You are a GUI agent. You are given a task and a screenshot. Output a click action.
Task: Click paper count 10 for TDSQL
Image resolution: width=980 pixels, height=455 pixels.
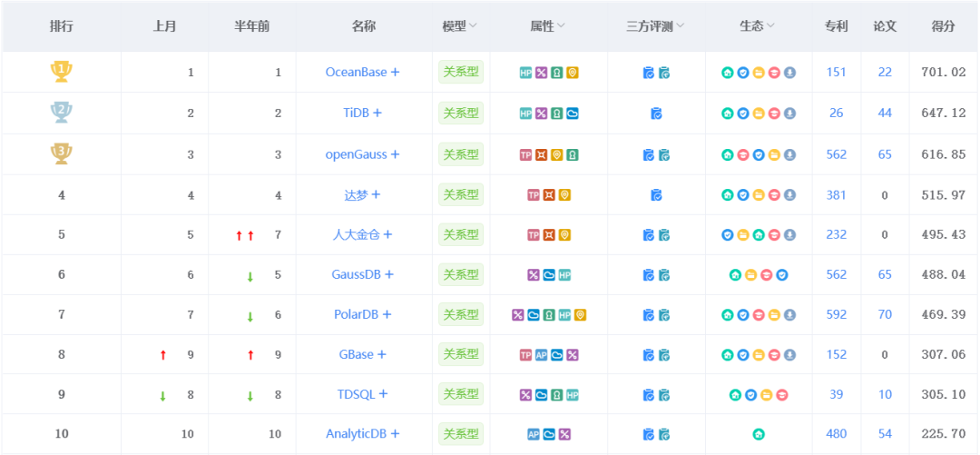885,394
